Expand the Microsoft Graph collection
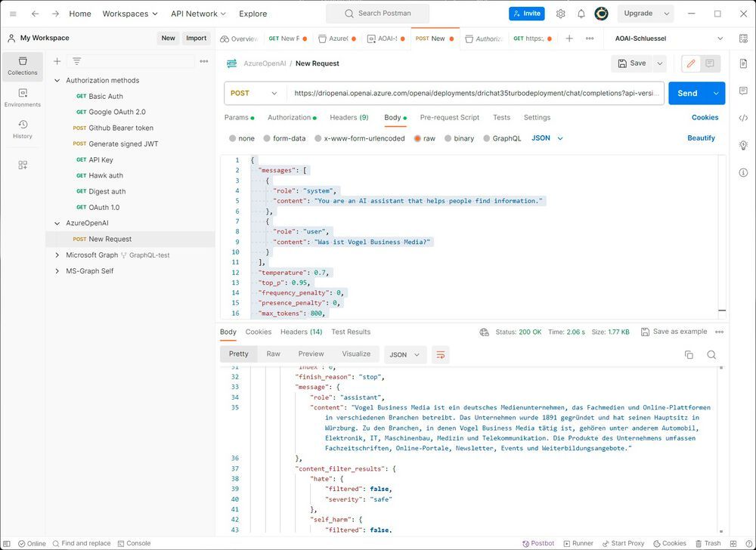Image resolution: width=756 pixels, height=550 pixels. click(x=57, y=255)
